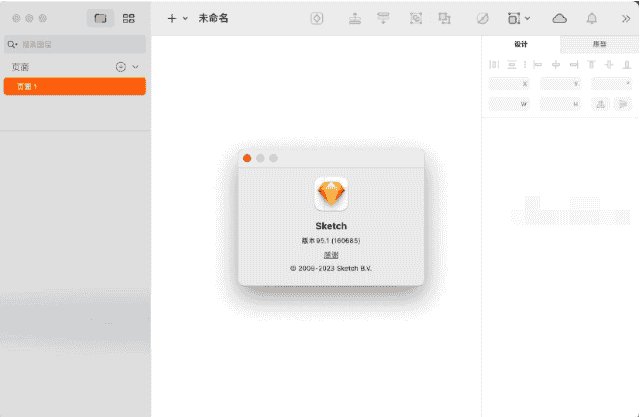
Task: Click the Create Symbol toolbar icon
Action: [317, 18]
